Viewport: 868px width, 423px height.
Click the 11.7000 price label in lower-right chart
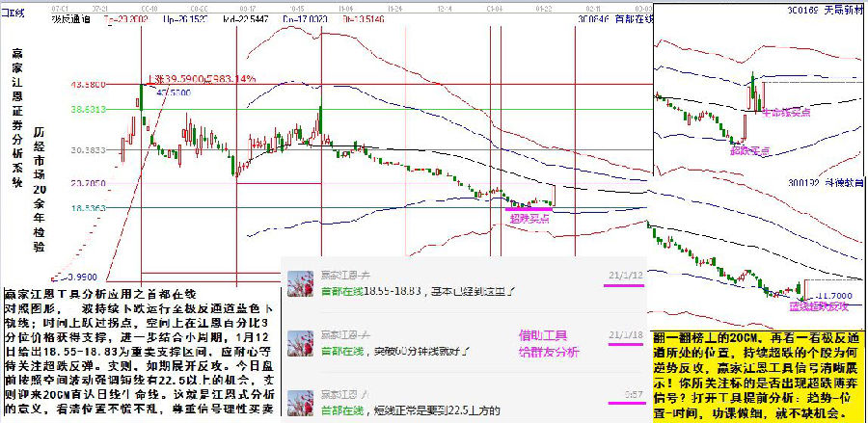(830, 294)
